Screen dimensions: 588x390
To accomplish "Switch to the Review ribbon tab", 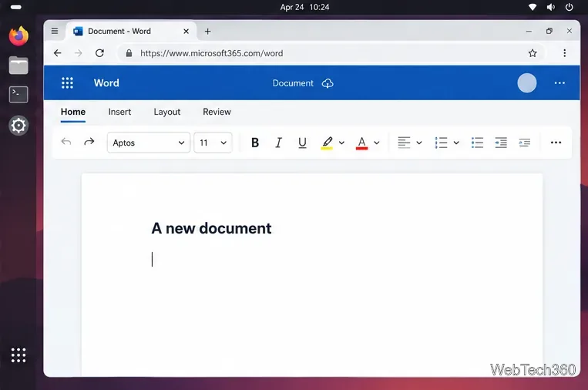I will pos(217,112).
